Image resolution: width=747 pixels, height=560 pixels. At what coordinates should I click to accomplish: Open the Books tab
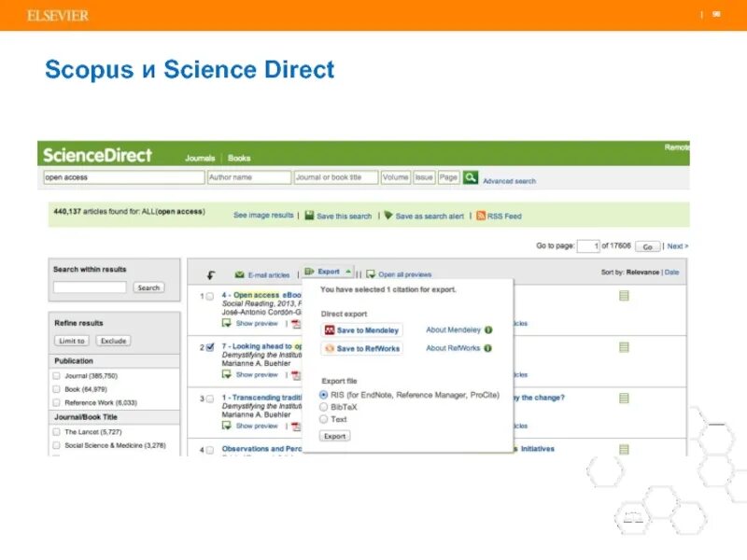click(x=239, y=158)
